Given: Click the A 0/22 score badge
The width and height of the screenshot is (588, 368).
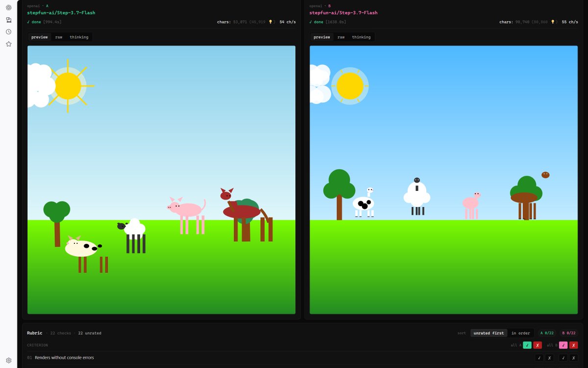Looking at the screenshot, I should click(546, 333).
